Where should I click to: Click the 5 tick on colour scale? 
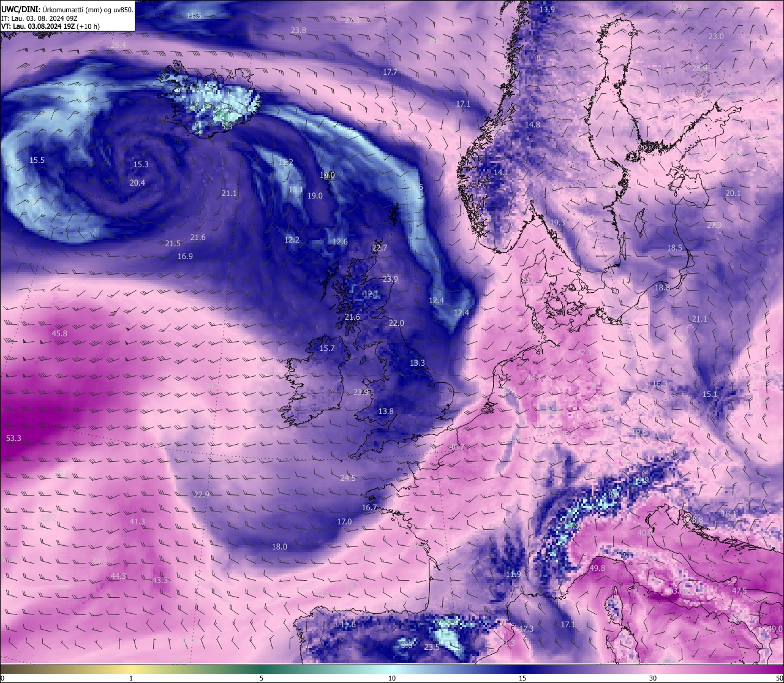pos(262,677)
